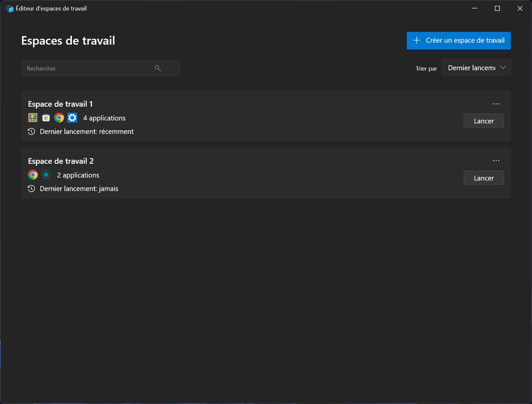Click the teal circle app icon in Espace de travail 2

coord(46,175)
